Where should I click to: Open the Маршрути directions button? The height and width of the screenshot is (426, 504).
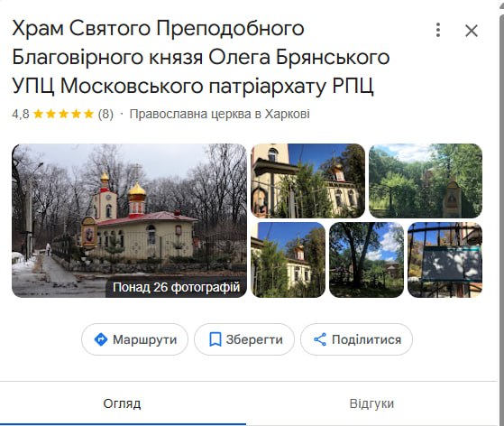click(x=134, y=339)
